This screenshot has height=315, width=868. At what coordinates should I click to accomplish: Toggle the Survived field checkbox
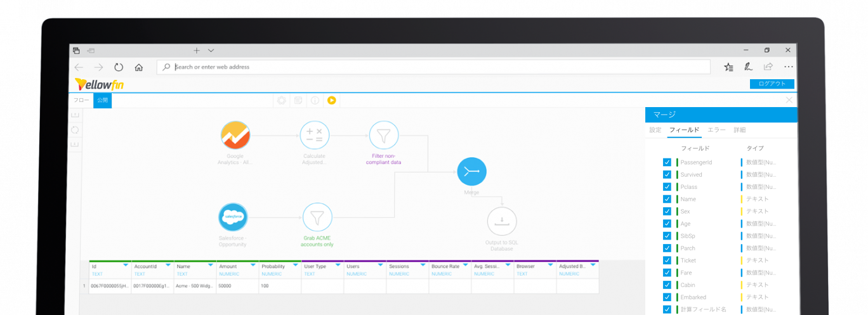[667, 174]
